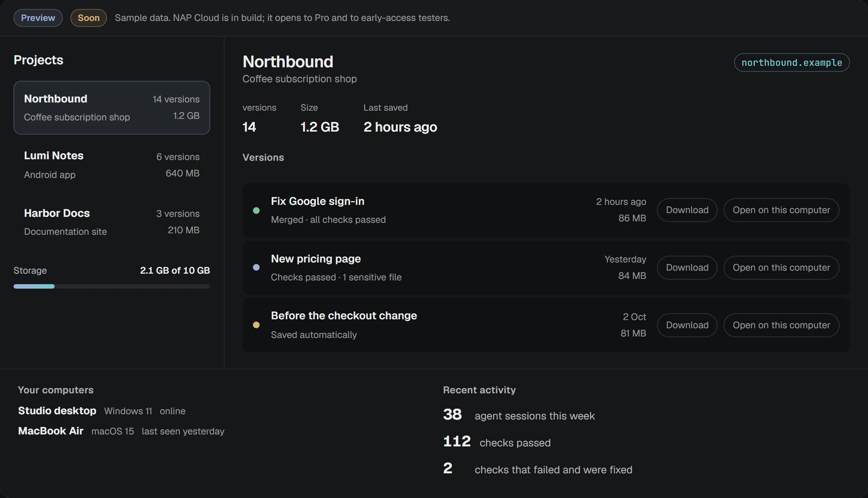Viewport: 868px width, 498px height.
Task: Click the '84 MB' version size
Action: pyautogui.click(x=632, y=276)
